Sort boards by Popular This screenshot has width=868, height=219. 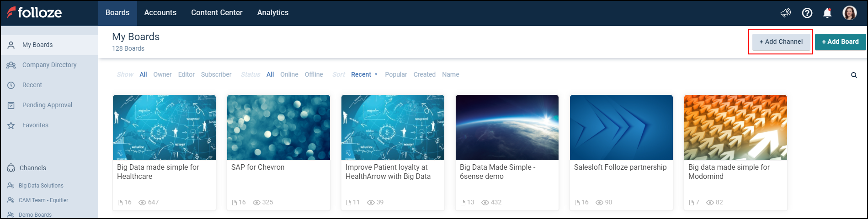tap(396, 74)
